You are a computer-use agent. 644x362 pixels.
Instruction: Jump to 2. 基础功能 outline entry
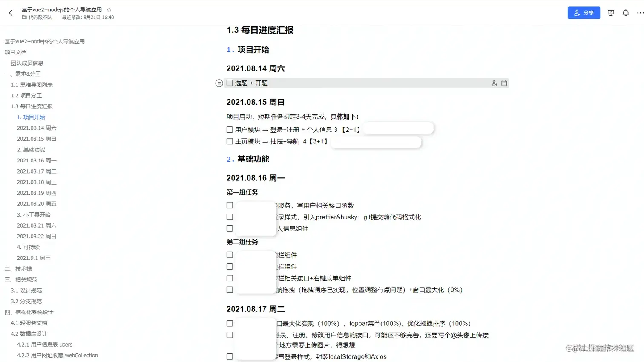coord(31,150)
